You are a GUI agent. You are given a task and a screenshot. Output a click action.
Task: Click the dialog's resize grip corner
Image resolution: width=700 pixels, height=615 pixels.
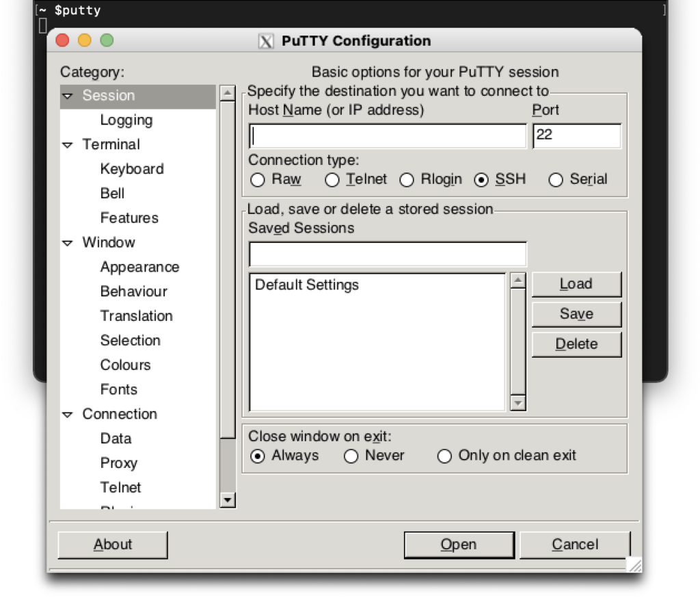tap(635, 565)
